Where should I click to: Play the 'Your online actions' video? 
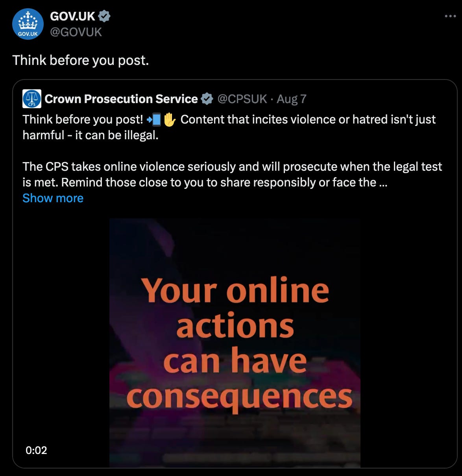click(235, 343)
